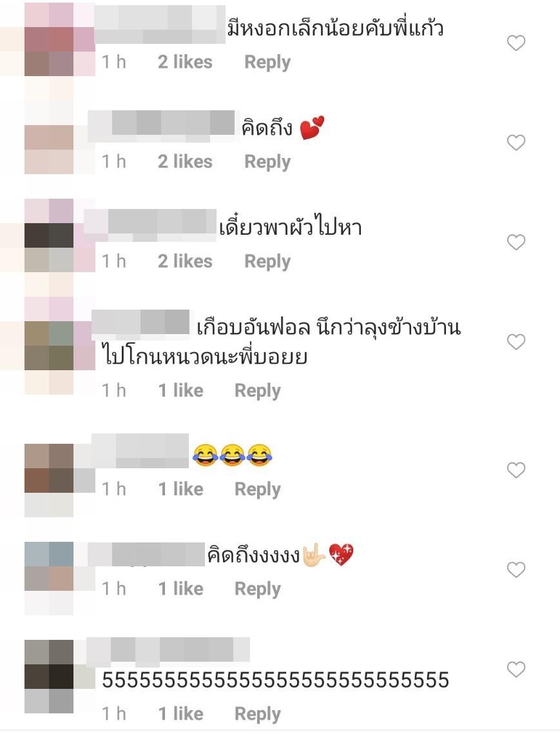Open 2 likes on เดี๋ยวพาผัวไปหา comment
560x734 pixels.
click(185, 261)
